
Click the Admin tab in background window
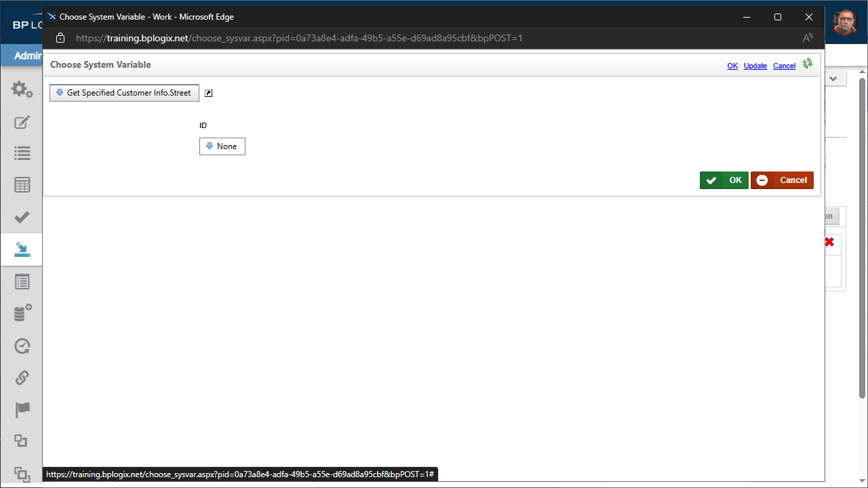[28, 56]
